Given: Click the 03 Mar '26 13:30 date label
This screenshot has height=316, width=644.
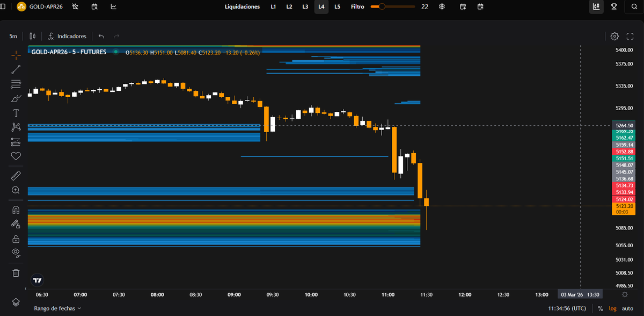Looking at the screenshot, I should [x=580, y=295].
